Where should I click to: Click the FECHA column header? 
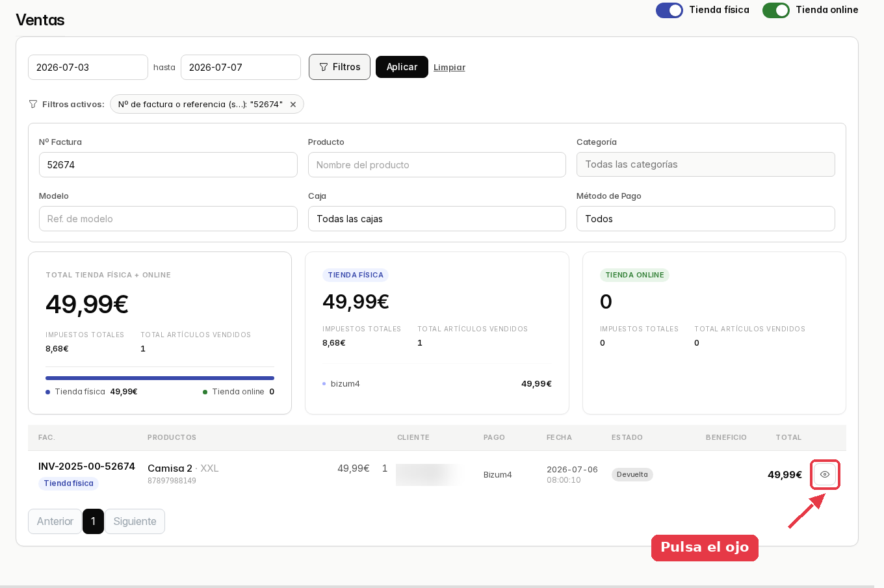point(559,438)
